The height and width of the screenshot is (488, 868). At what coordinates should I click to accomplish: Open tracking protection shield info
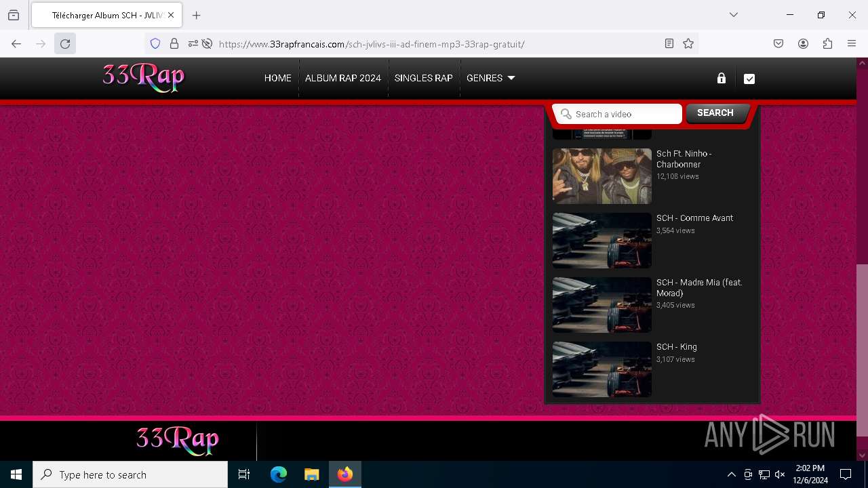[x=155, y=44]
